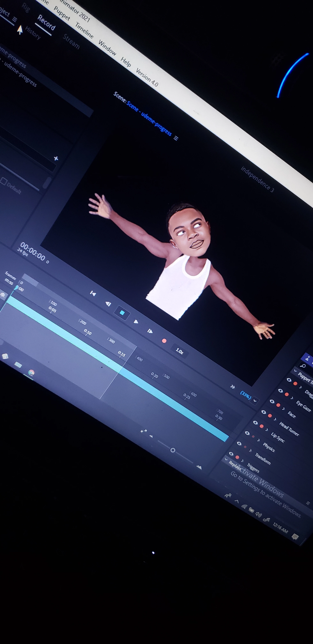This screenshot has width=313, height=644.
Task: Step forward one frame
Action: [150, 331]
